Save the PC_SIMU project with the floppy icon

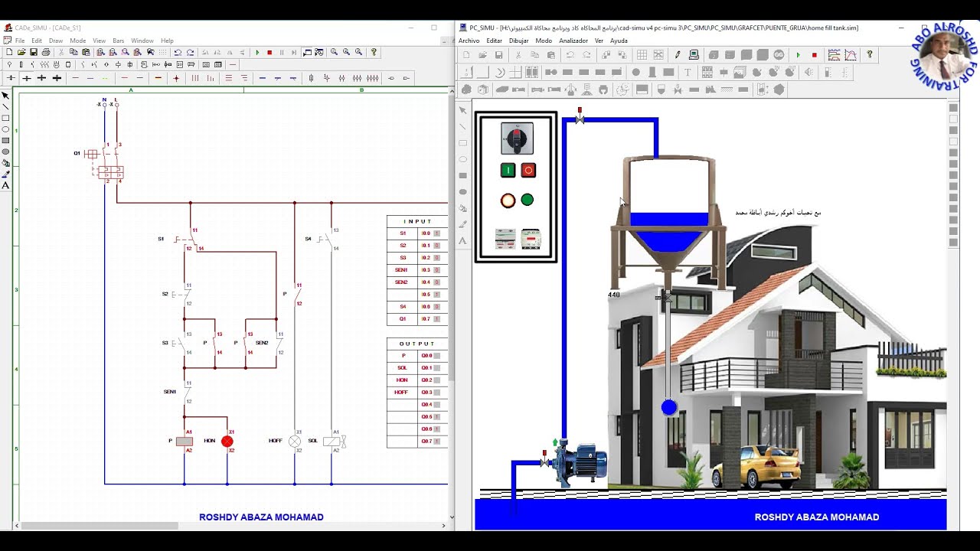click(498, 55)
